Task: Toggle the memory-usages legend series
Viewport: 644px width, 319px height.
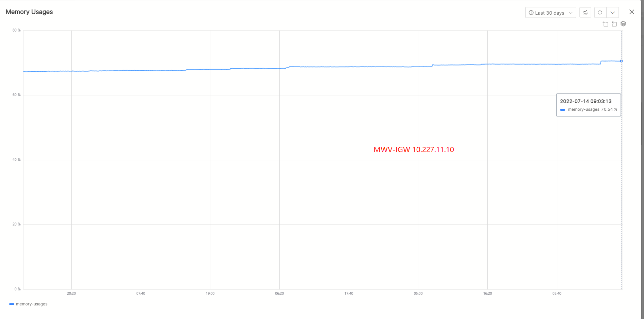Action: 32,304
